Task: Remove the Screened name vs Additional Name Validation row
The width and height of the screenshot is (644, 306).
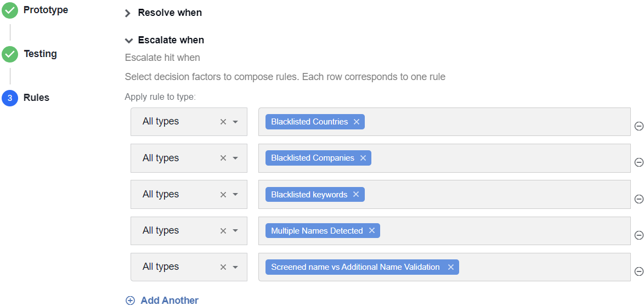Action: tap(639, 271)
